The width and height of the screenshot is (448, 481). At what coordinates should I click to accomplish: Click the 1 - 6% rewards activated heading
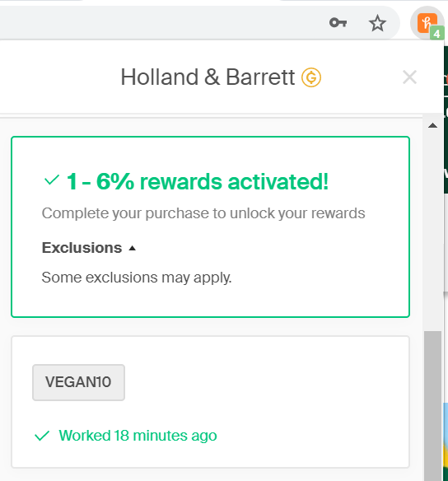[198, 181]
